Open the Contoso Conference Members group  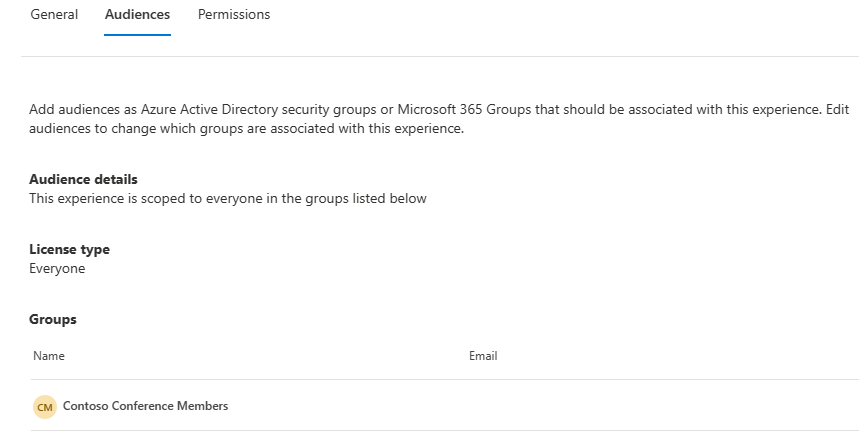[x=145, y=406]
